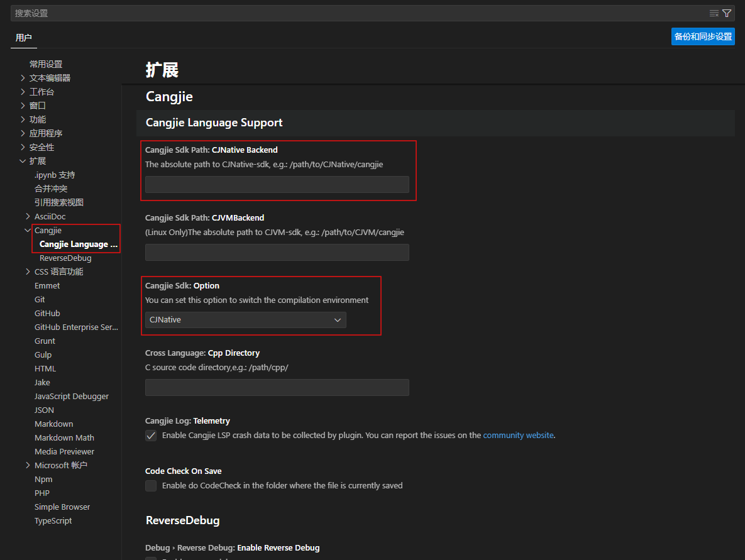This screenshot has height=560, width=745.
Task: Open the Cangjie Sdk Option dropdown
Action: click(245, 320)
